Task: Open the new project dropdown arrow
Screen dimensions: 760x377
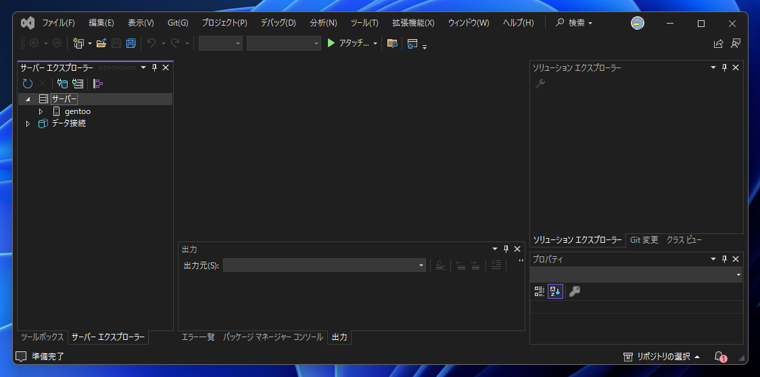Action: [90, 44]
